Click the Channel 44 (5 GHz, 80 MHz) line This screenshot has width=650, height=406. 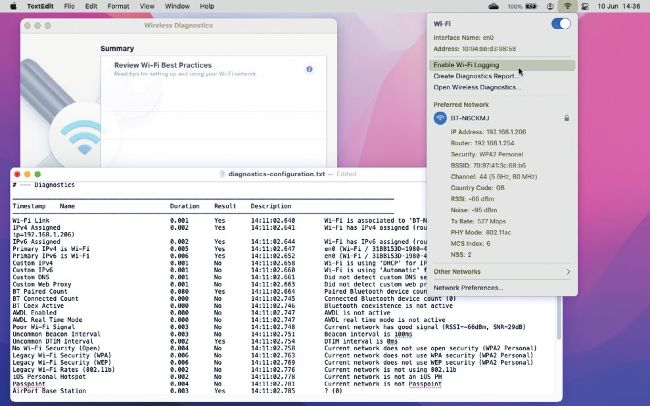(494, 177)
